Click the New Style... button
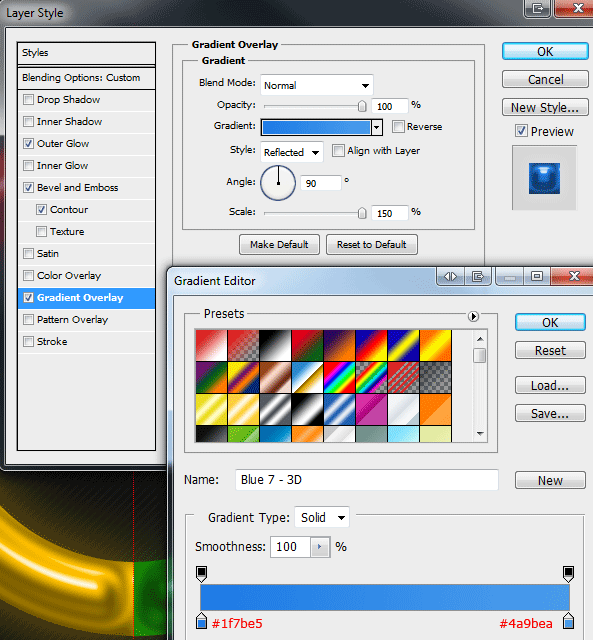 545,107
